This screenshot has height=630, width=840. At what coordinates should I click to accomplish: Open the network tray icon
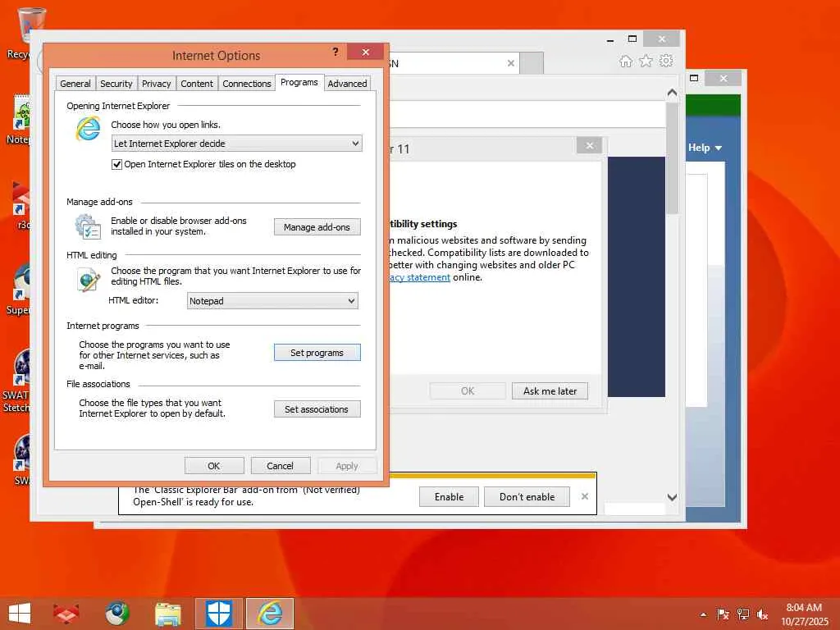coord(742,614)
